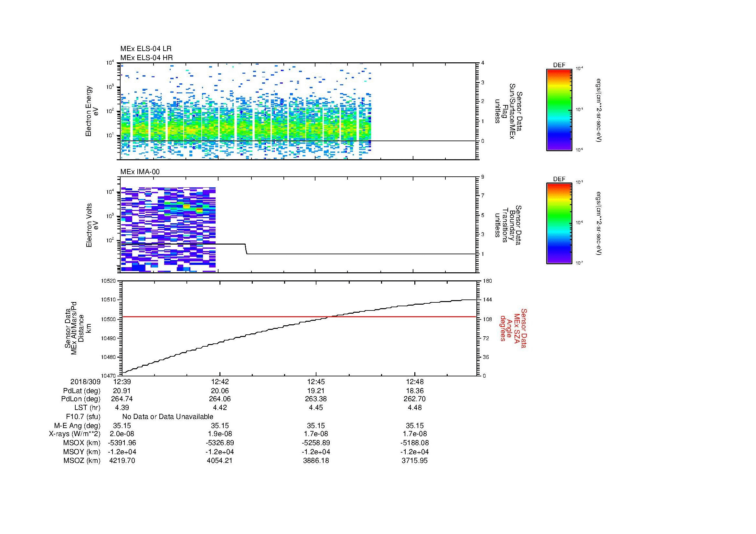Click MSOZ value '4054.21'

point(220,461)
